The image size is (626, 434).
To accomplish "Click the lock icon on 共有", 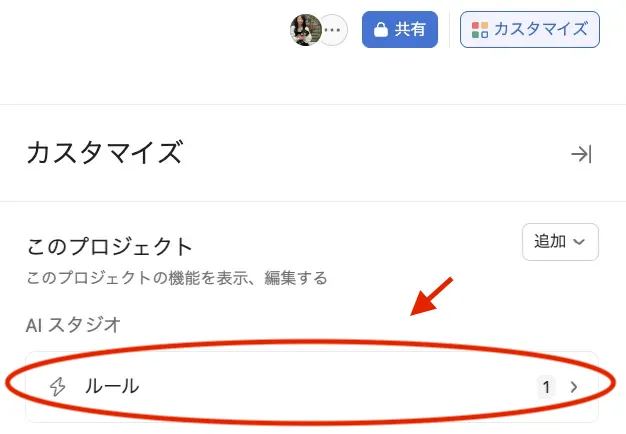I will (x=380, y=30).
